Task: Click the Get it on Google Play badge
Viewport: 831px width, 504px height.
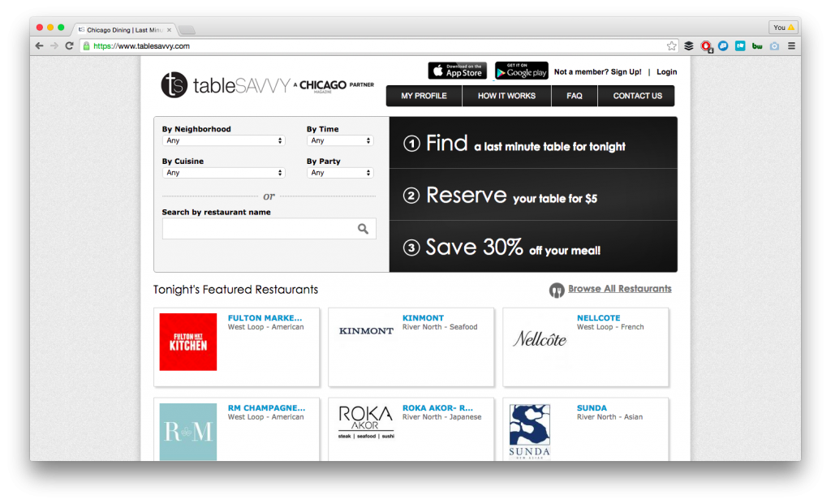Action: click(522, 71)
